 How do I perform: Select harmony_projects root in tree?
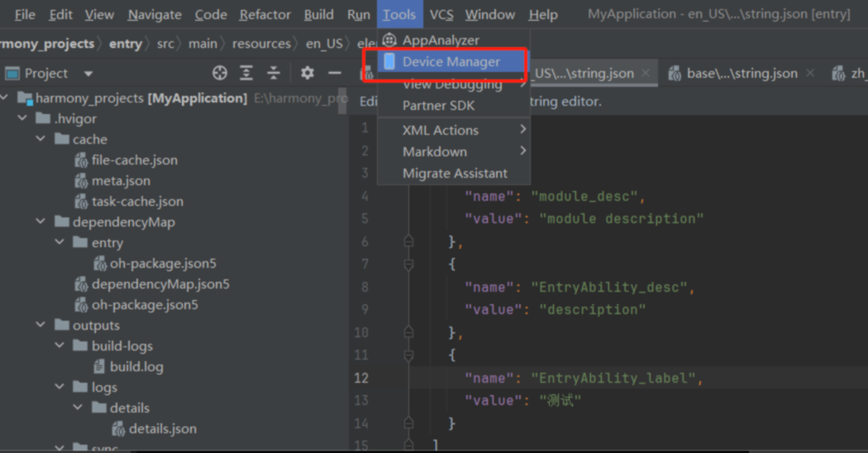(141, 98)
